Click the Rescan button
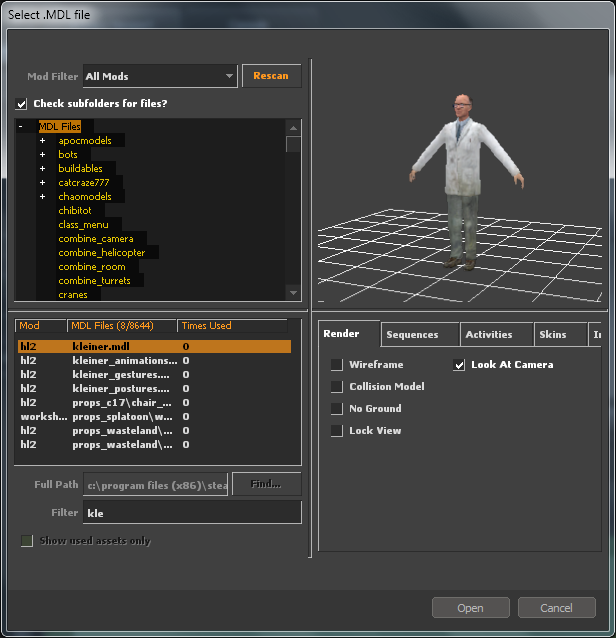The height and width of the screenshot is (638, 616). pyautogui.click(x=271, y=76)
